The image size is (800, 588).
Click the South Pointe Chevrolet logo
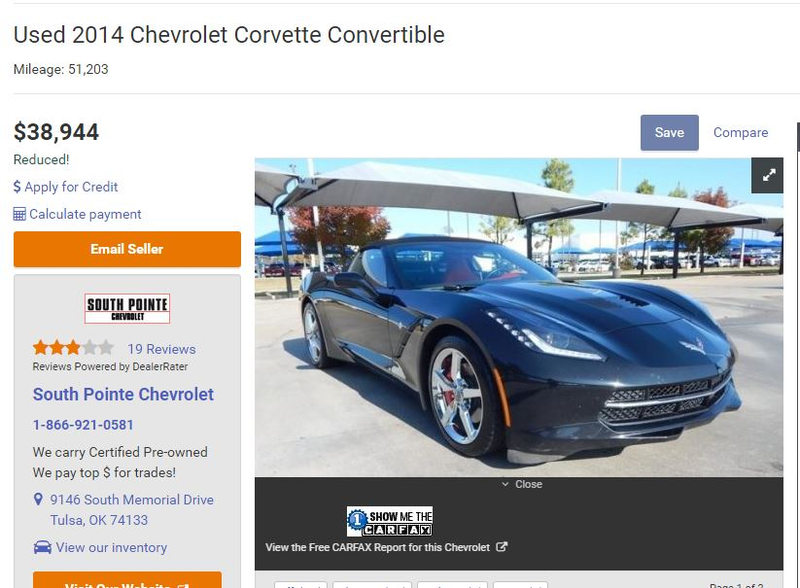(127, 308)
